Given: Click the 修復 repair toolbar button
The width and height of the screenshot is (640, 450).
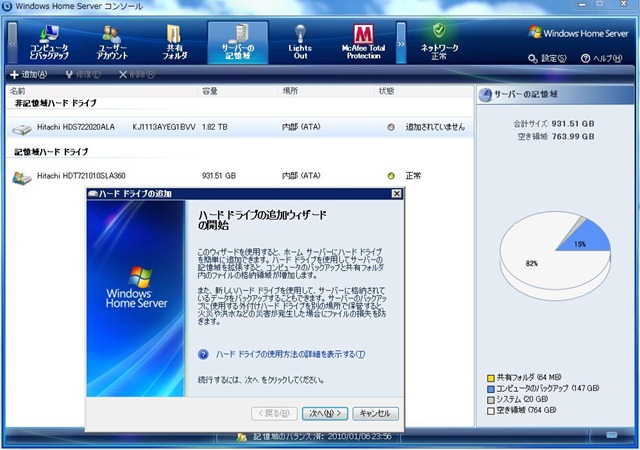Looking at the screenshot, I should point(83,74).
